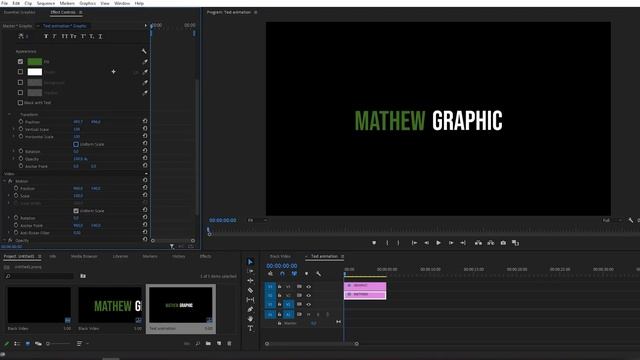This screenshot has height=360, width=640.
Task: Click Add Marker in Program monitor
Action: click(x=374, y=243)
